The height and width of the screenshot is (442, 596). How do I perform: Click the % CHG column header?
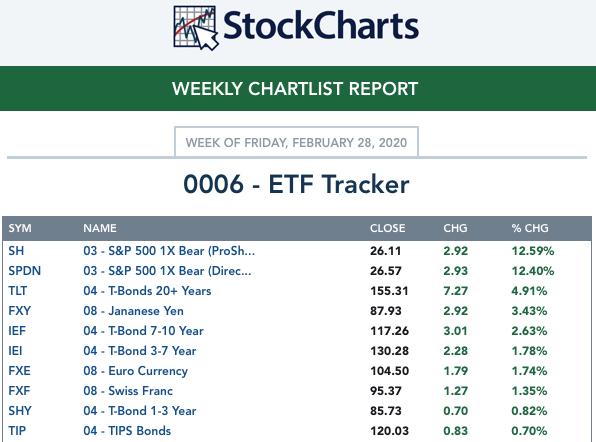530,228
